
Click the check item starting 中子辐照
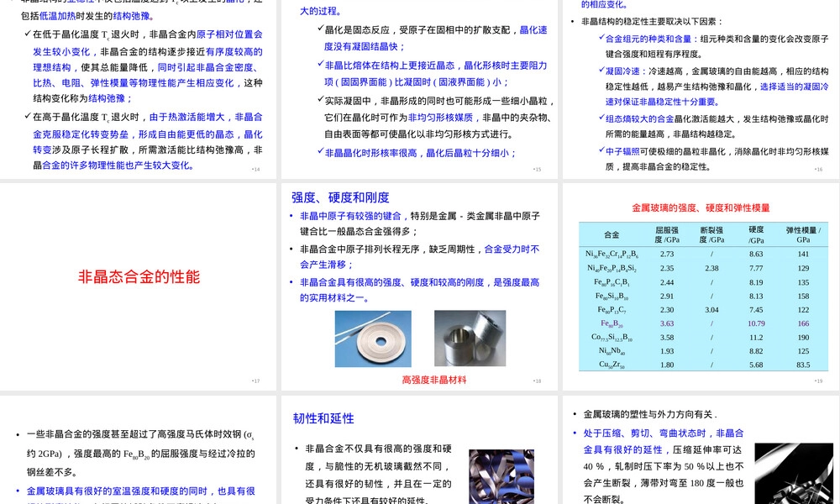point(713,159)
